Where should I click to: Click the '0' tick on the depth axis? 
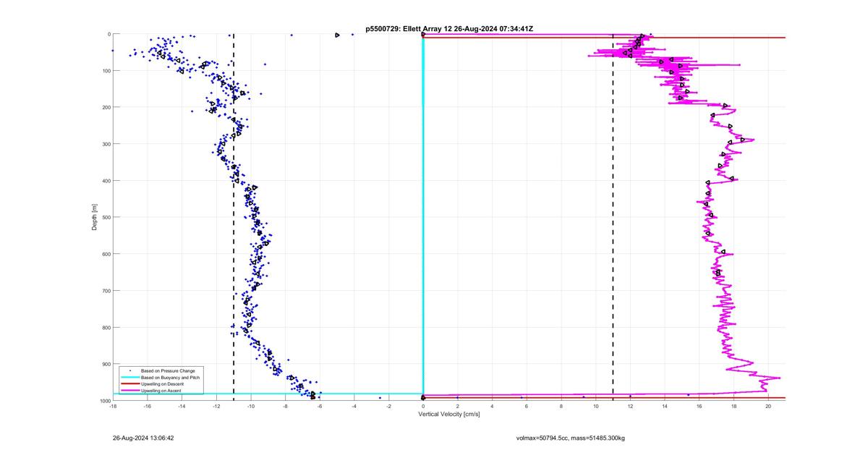point(109,34)
